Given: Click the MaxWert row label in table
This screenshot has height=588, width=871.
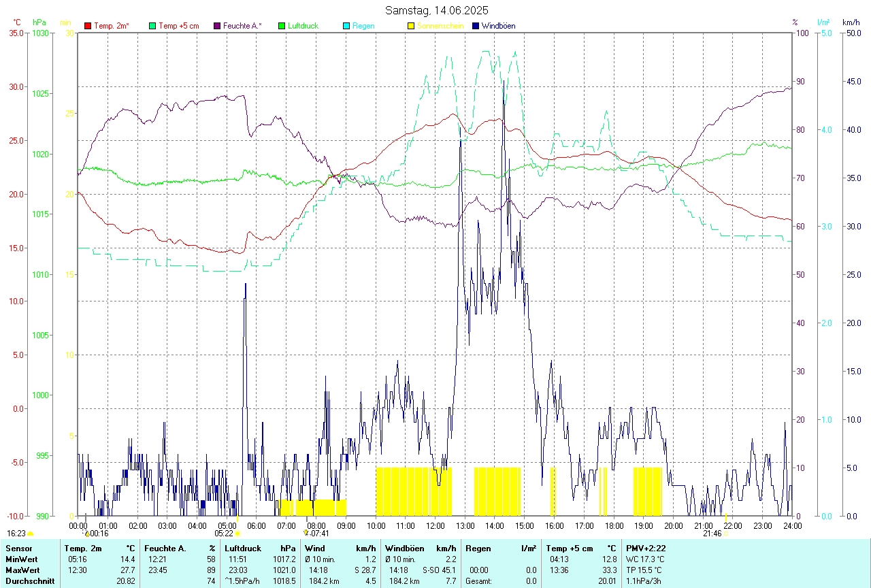Looking at the screenshot, I should coord(22,570).
